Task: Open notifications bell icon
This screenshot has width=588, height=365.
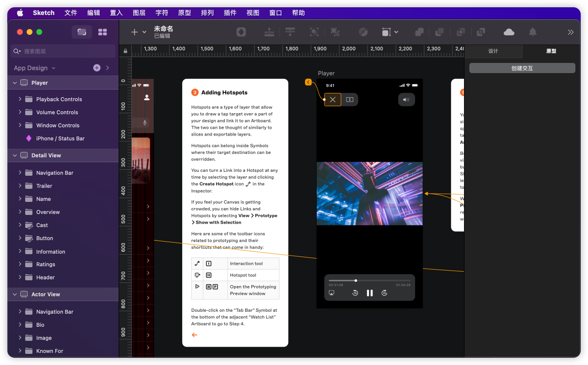Action: coord(533,32)
